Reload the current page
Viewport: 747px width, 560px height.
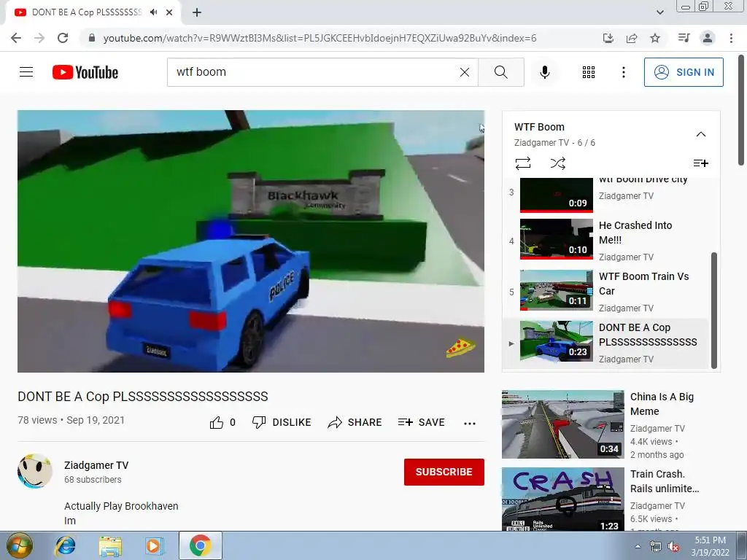click(63, 38)
